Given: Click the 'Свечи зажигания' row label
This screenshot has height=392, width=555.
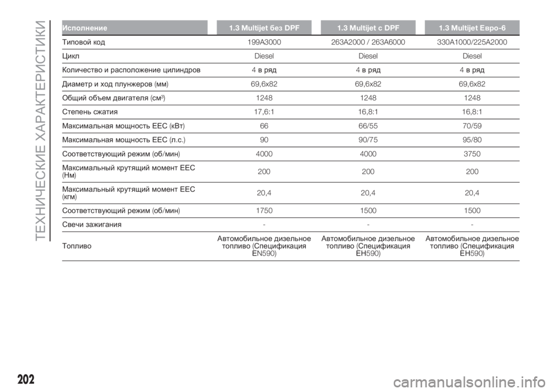Looking at the screenshot, I should [x=92, y=224].
